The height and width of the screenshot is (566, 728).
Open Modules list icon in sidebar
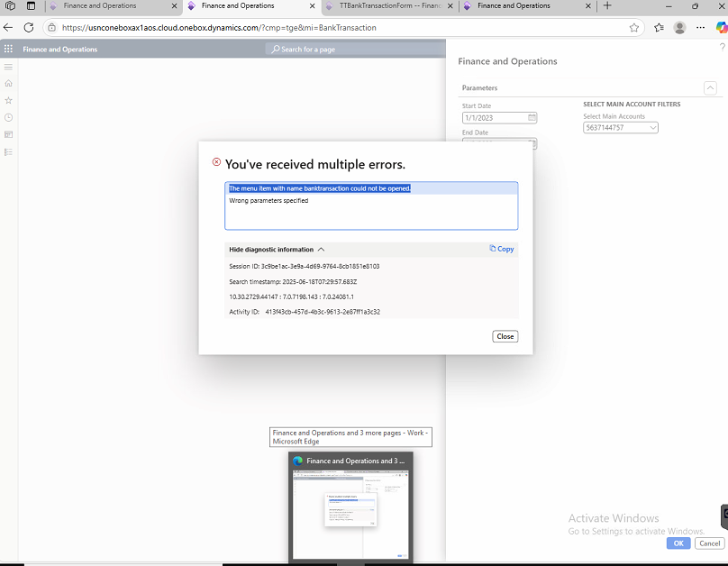(x=8, y=151)
